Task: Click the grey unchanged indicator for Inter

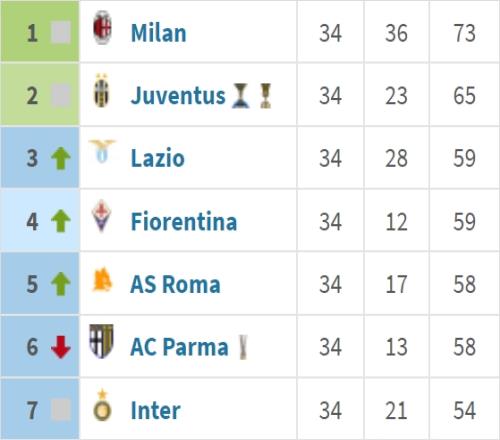Action: click(x=61, y=410)
